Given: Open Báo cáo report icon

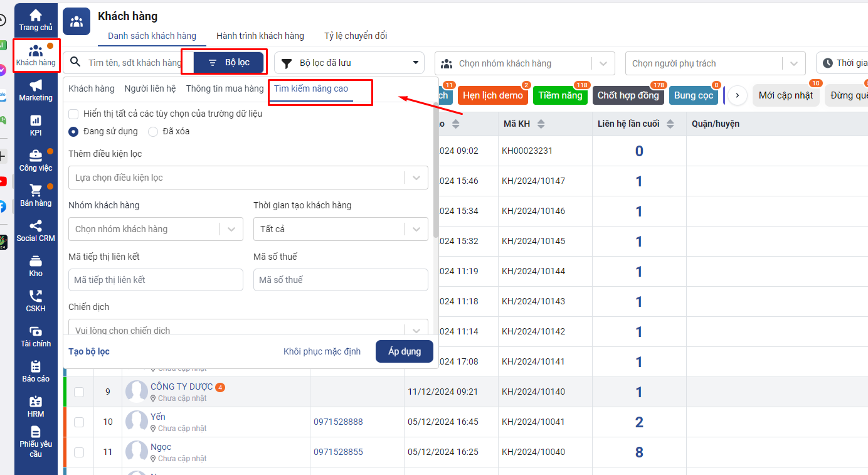Looking at the screenshot, I should [36, 371].
